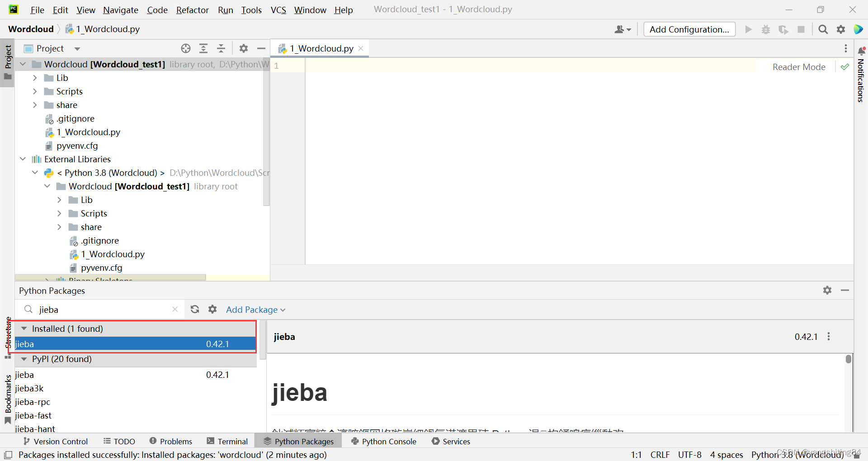Open Python Packages manage repositories gear
This screenshot has height=461, width=868.
(212, 309)
